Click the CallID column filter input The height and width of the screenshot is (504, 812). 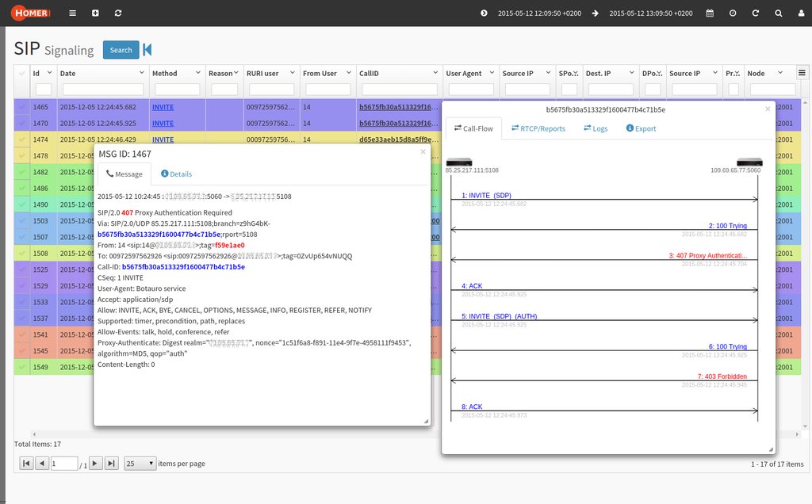tap(400, 90)
